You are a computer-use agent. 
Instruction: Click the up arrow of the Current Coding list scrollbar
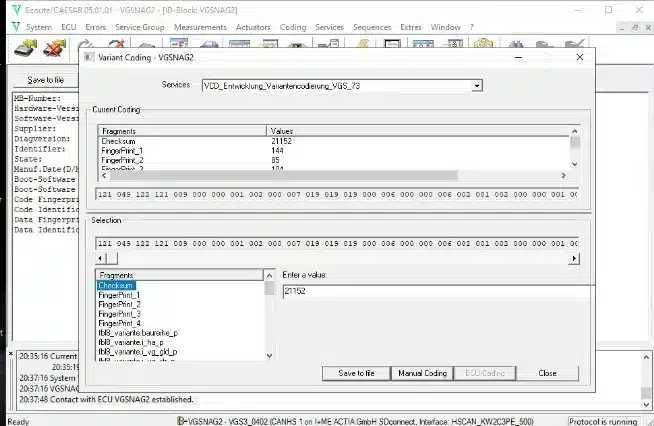click(574, 131)
